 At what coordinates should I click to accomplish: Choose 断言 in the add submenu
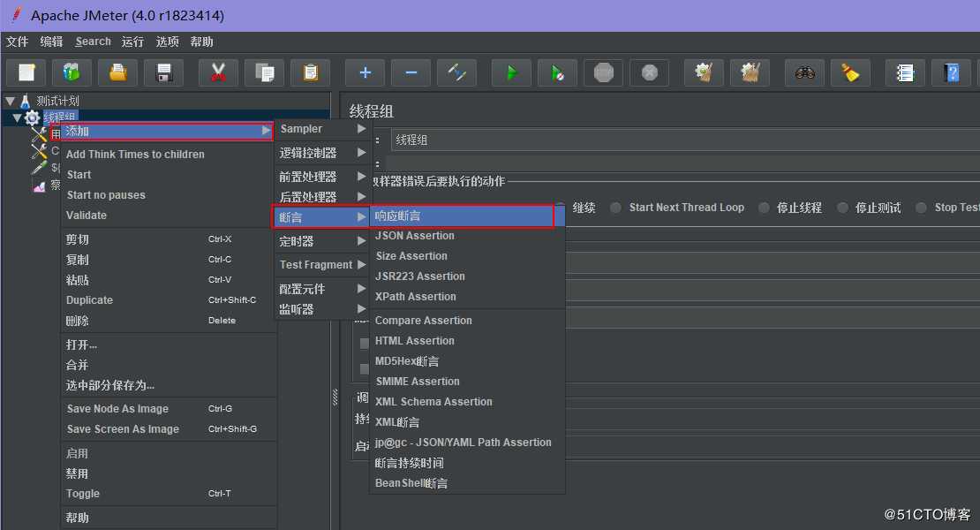(x=321, y=217)
